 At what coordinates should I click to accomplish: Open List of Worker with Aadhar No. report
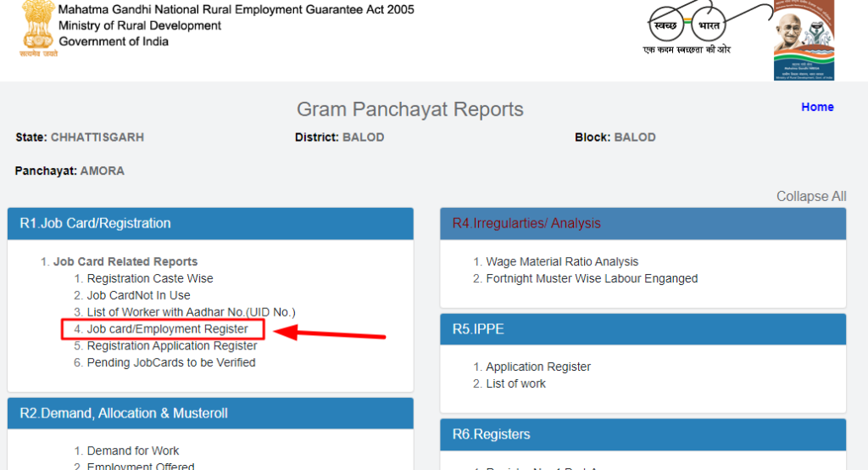(x=191, y=312)
